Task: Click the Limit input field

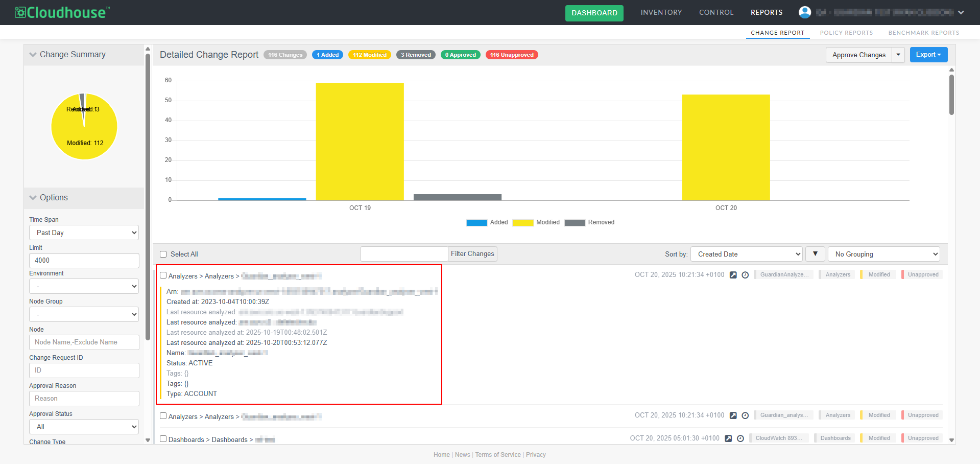Action: 84,261
